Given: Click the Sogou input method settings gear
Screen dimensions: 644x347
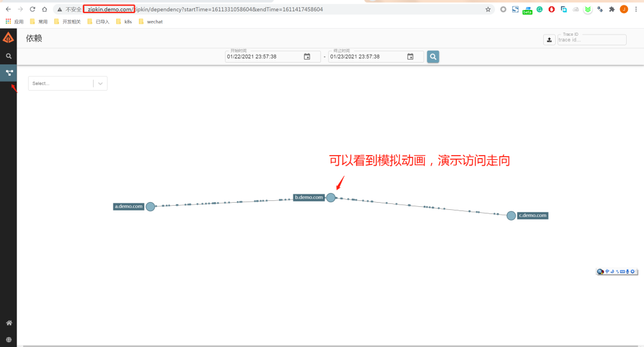Looking at the screenshot, I should [632, 271].
